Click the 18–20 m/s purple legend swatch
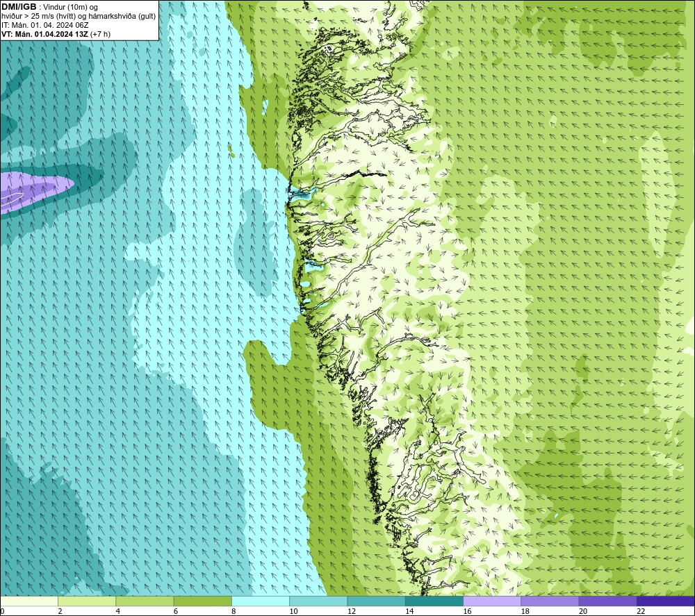695x616 pixels. coord(550,601)
